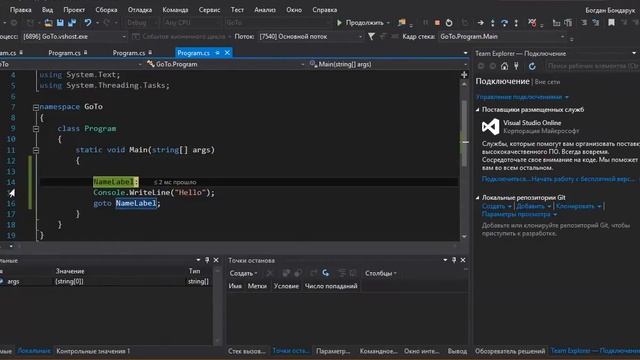The height and width of the screenshot is (360, 640).
Task: Collapse the Поставщики размещенных служб section
Action: coord(478,110)
